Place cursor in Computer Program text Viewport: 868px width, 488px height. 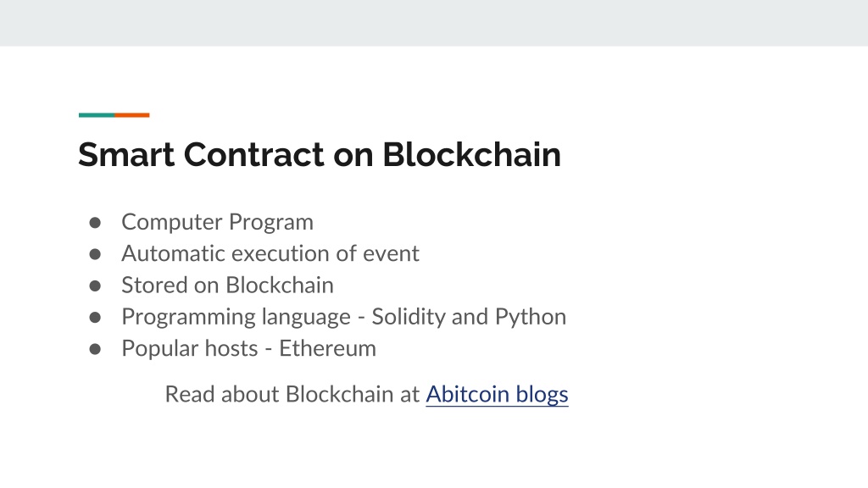217,223
